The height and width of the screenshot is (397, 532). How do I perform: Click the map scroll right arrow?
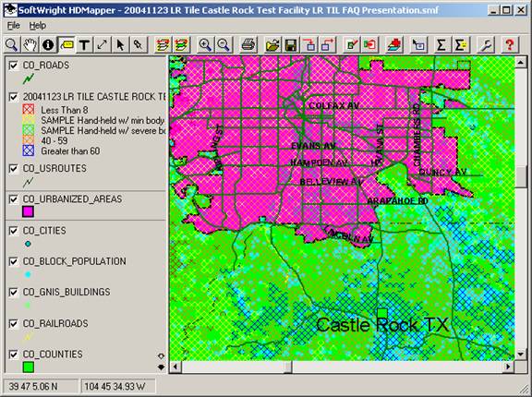coord(508,367)
